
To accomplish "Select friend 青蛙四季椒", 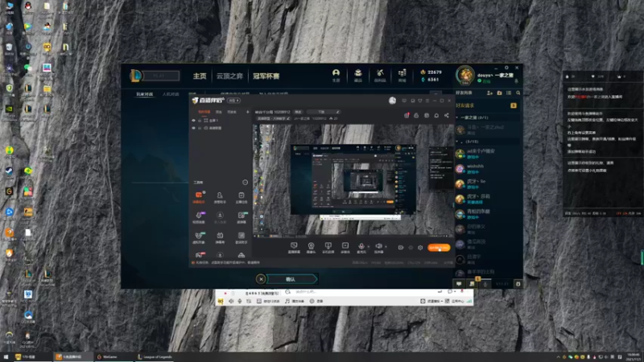I will (487, 214).
